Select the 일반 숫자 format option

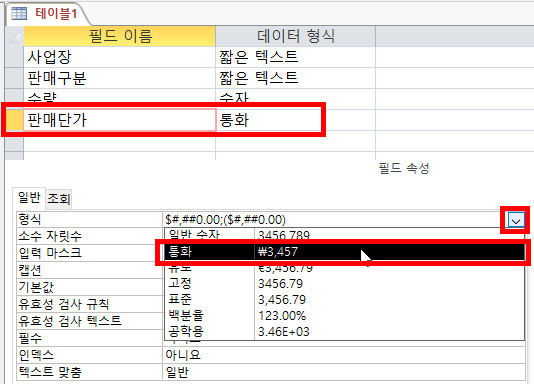345,235
